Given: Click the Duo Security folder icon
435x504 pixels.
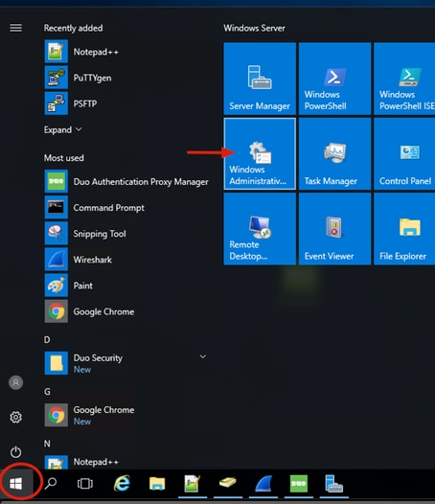Looking at the screenshot, I should [57, 363].
